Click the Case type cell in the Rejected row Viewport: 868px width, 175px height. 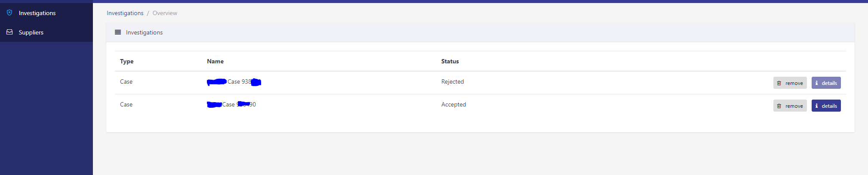pos(126,81)
